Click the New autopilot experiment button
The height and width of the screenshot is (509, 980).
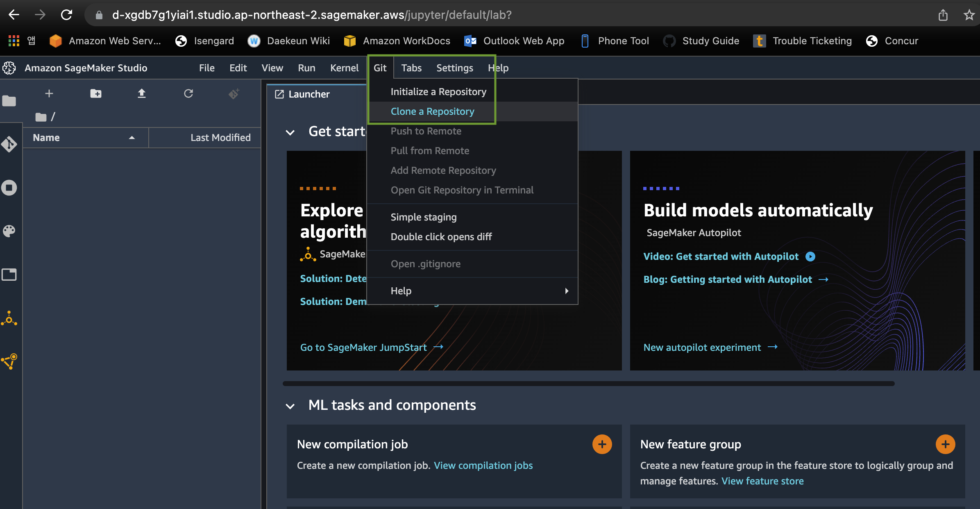(702, 348)
